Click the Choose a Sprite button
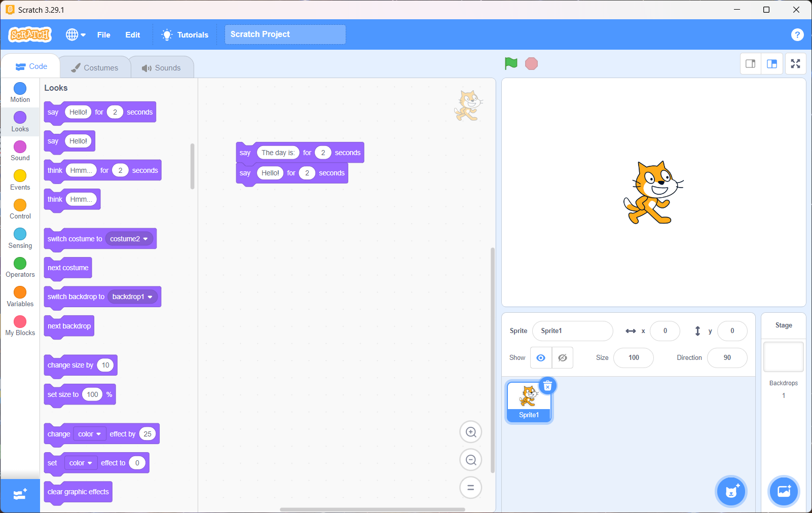Screen dimensions: 812x513 point(731,491)
